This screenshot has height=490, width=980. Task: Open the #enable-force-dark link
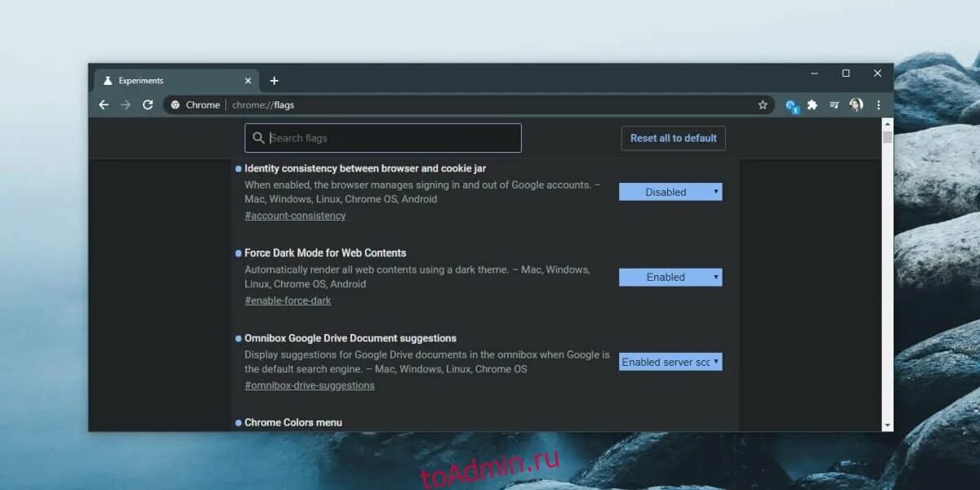click(287, 300)
